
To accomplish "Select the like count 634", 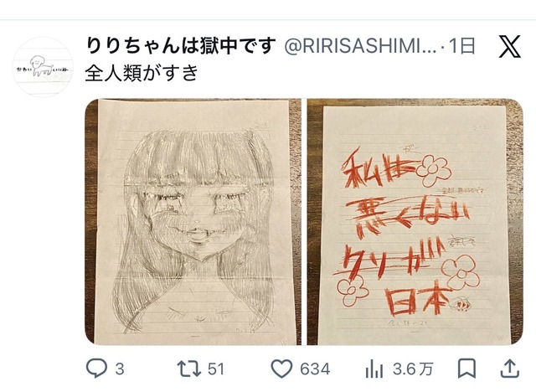I will [x=315, y=369].
